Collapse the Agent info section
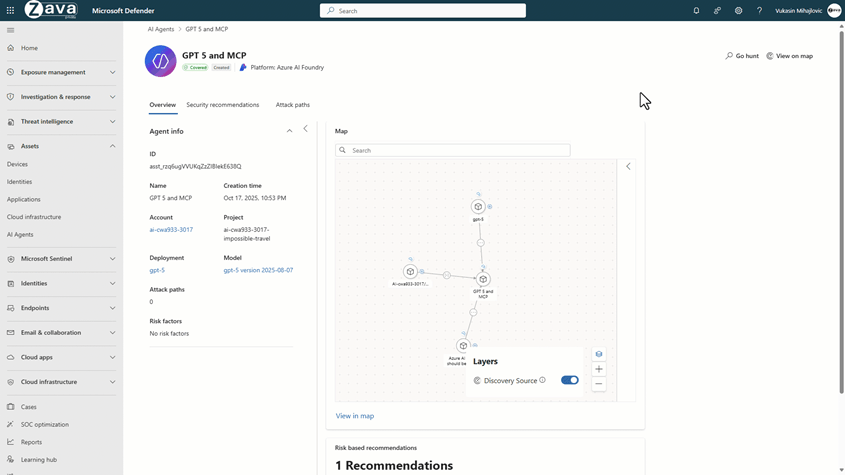Image resolution: width=845 pixels, height=475 pixels. (x=290, y=131)
